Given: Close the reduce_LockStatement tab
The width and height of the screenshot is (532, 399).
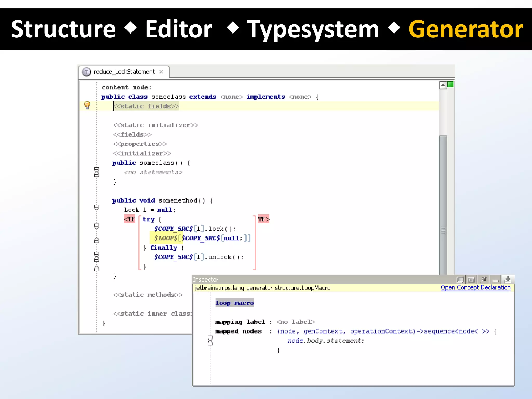Looking at the screenshot, I should pyautogui.click(x=161, y=72).
